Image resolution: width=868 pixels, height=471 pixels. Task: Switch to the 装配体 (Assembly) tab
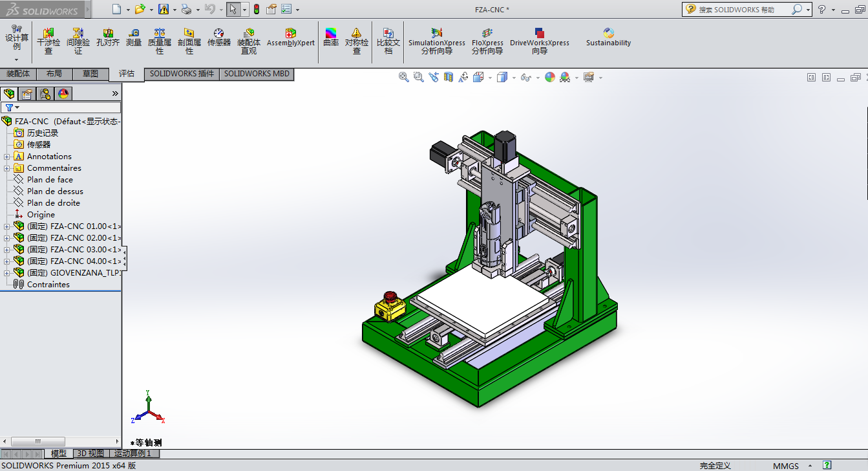pos(18,74)
